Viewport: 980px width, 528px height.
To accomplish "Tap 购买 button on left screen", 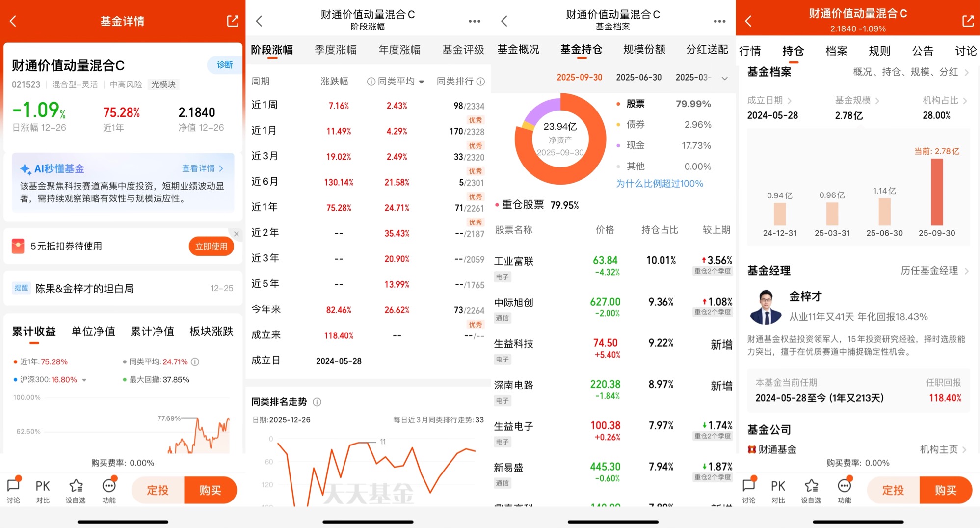I will pos(211,490).
